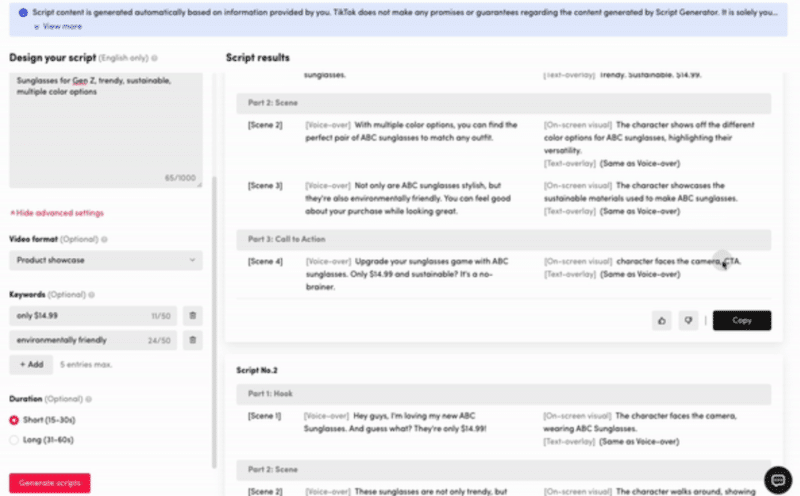Click the product description text area
Image resolution: width=800 pixels, height=496 pixels.
(x=106, y=130)
